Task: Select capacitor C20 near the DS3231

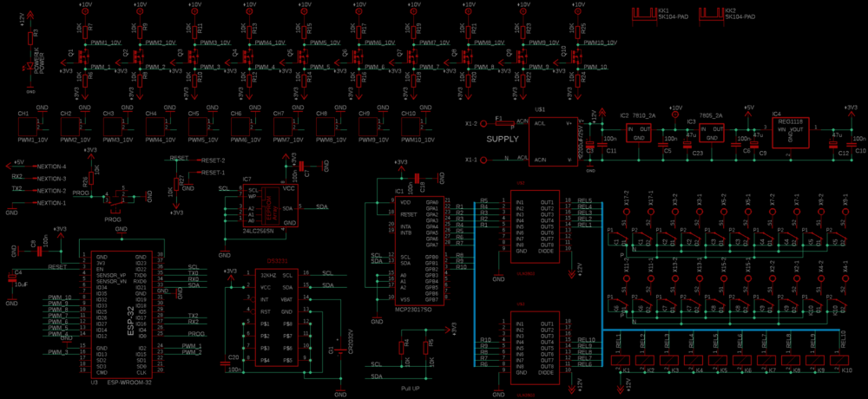Action: tap(225, 363)
